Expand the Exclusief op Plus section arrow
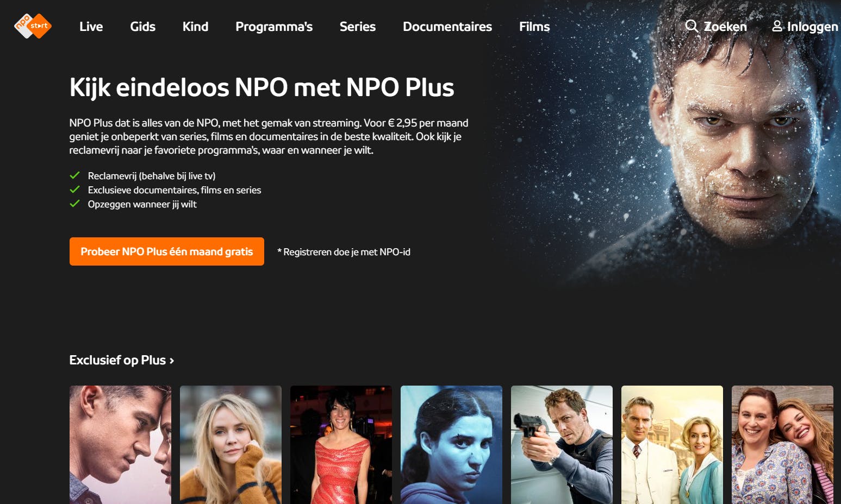 tap(172, 361)
